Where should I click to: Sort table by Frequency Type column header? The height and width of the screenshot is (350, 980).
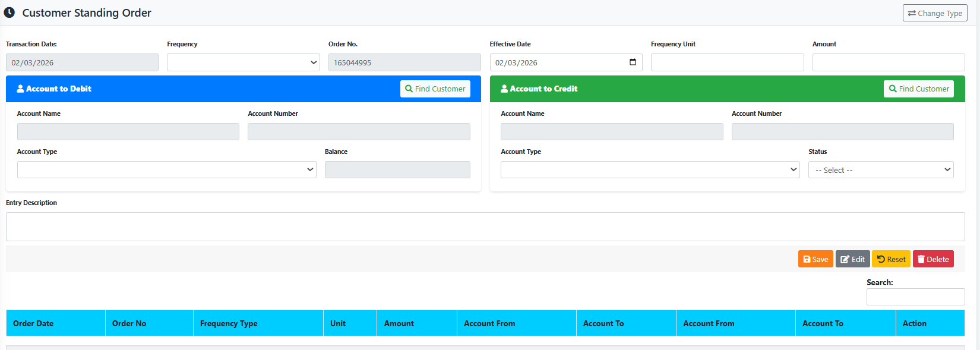click(x=229, y=323)
